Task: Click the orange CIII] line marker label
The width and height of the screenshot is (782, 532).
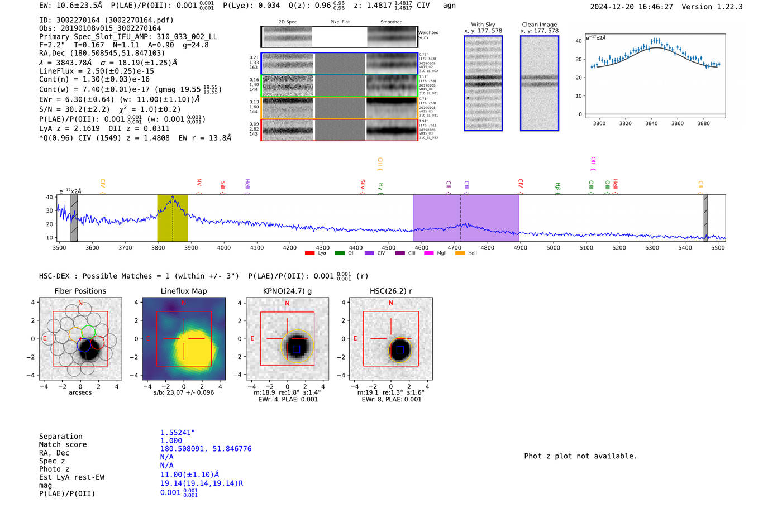Action: (380, 164)
